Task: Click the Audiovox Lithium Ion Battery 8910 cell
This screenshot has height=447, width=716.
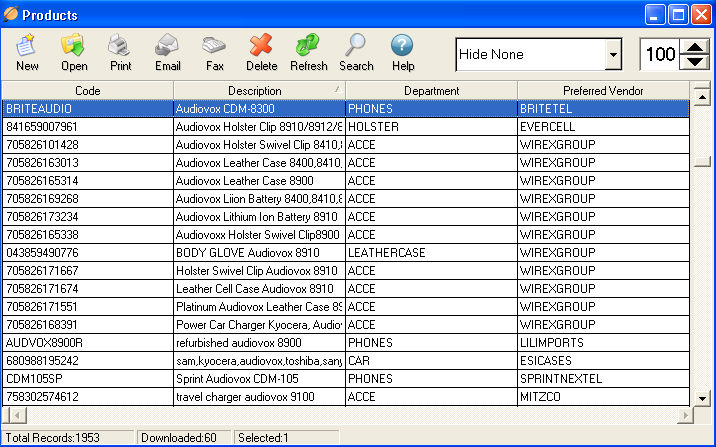Action: click(x=259, y=217)
